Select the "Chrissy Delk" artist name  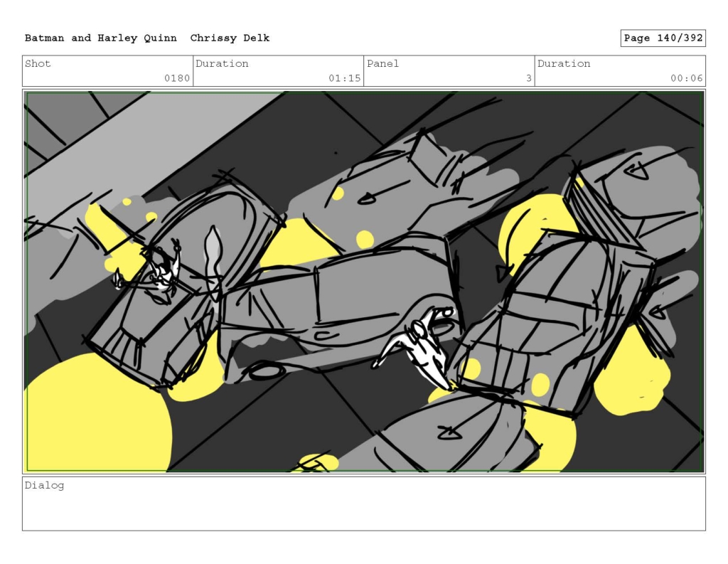pyautogui.click(x=230, y=38)
